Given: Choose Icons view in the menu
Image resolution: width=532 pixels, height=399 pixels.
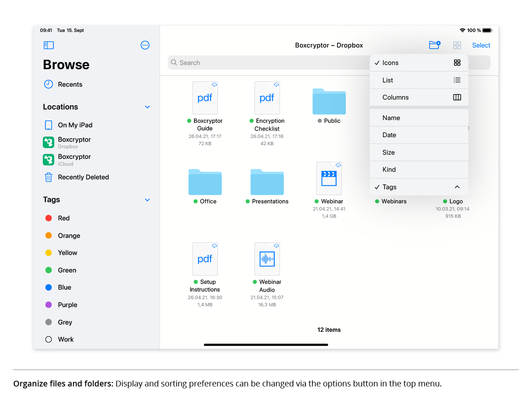Looking at the screenshot, I should [x=419, y=63].
